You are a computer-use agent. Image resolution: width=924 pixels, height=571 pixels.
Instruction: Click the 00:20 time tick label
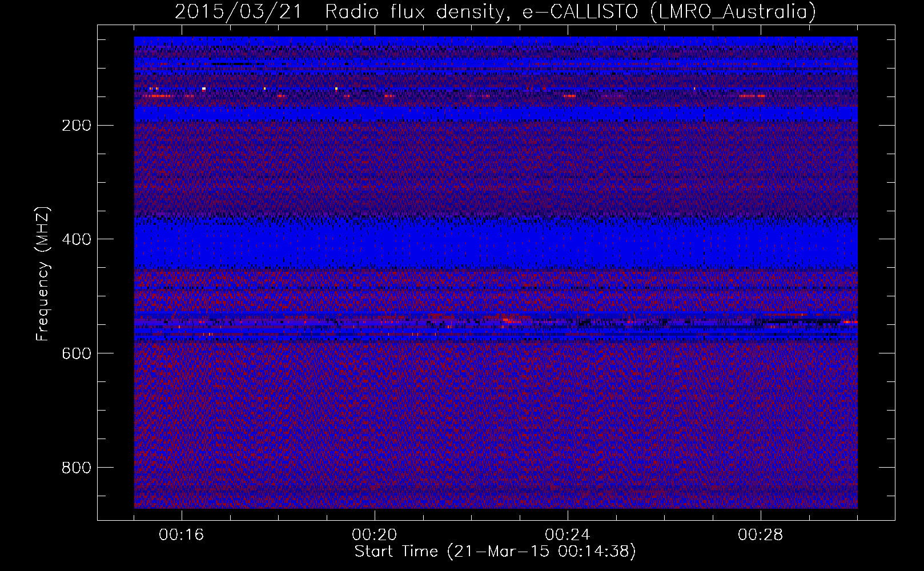(x=375, y=535)
